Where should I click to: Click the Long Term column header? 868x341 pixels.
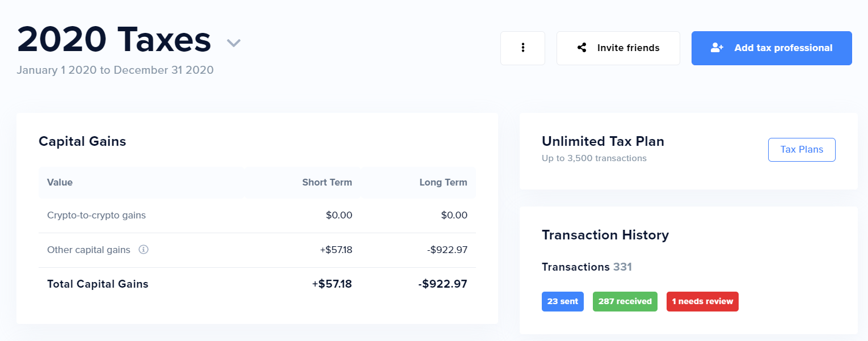pyautogui.click(x=443, y=183)
